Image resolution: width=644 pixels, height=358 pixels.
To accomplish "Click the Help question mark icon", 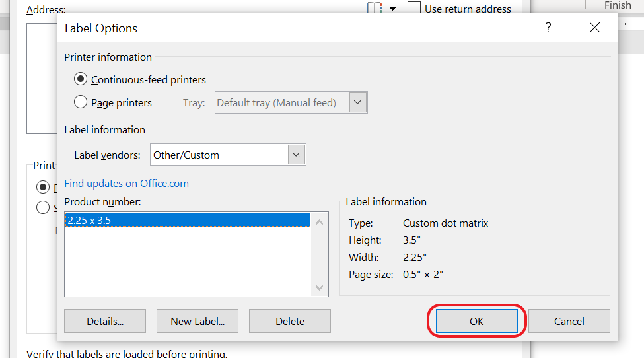I will point(548,28).
